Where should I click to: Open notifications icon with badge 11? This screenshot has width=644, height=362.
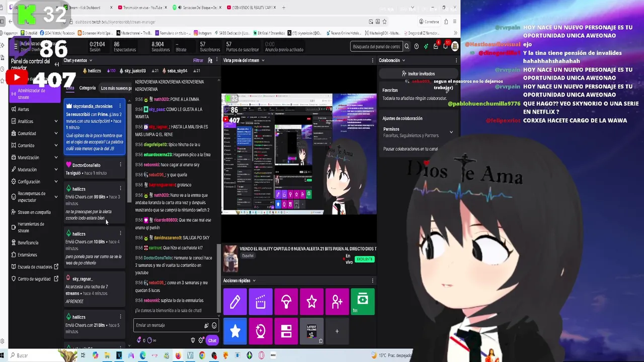pyautogui.click(x=445, y=46)
